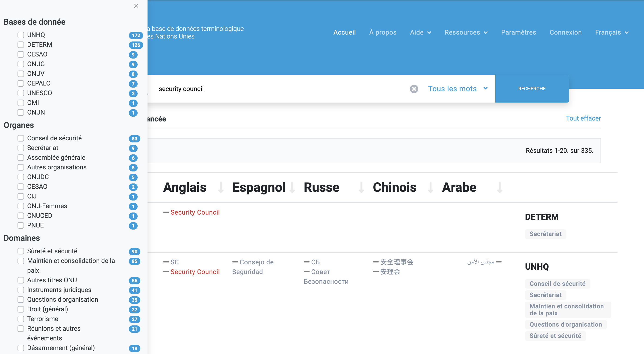Click the Sûreté et sécurité tag under UNHQ
The height and width of the screenshot is (354, 644).
(555, 336)
